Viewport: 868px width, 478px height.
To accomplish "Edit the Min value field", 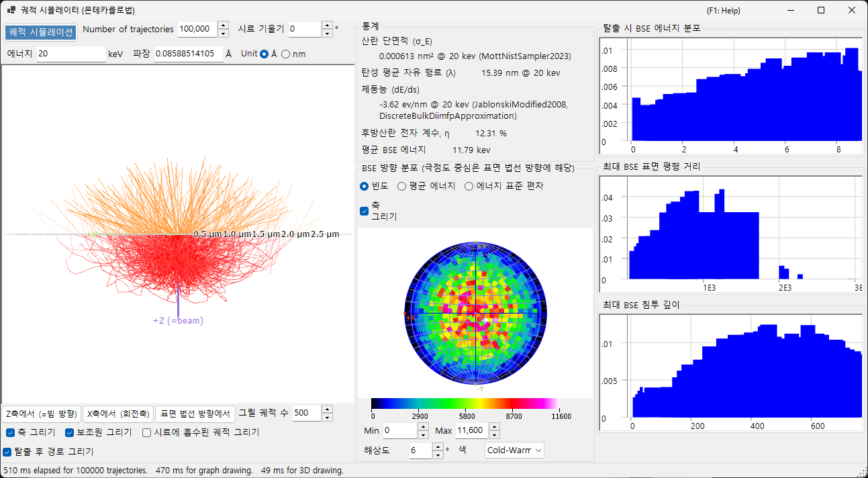I will pyautogui.click(x=401, y=430).
